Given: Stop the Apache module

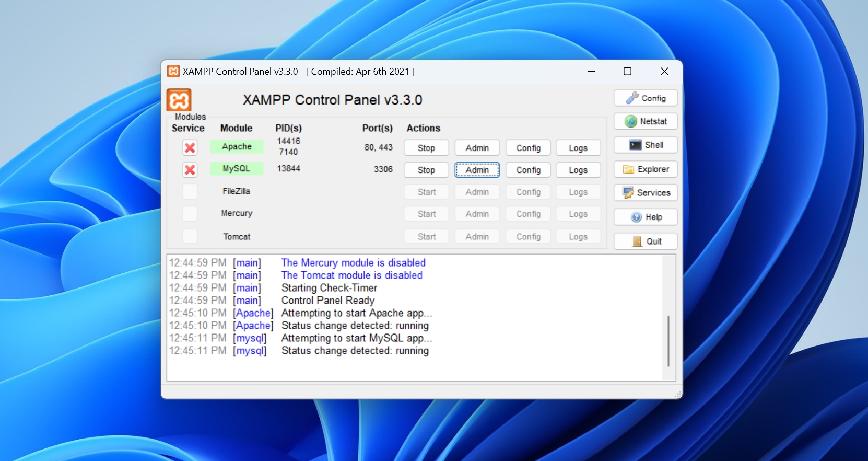Looking at the screenshot, I should pos(426,148).
